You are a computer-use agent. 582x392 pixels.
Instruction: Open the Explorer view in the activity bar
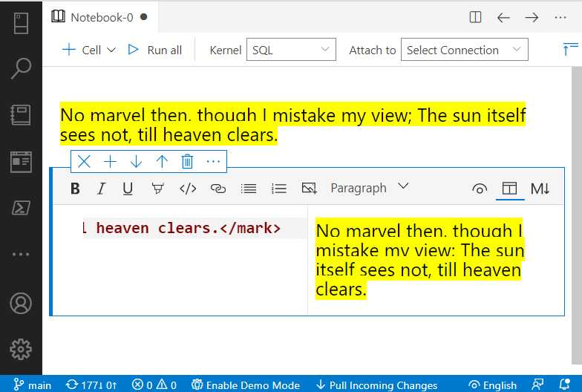[x=21, y=162]
